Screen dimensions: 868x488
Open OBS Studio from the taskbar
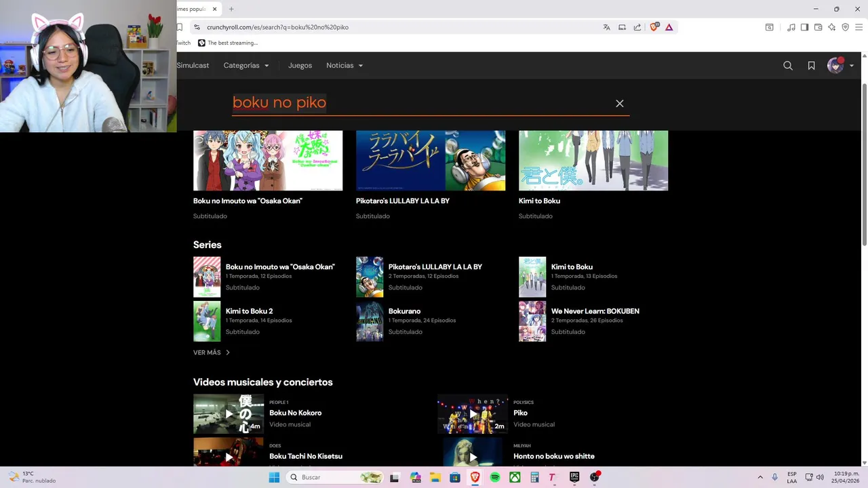coord(595,477)
